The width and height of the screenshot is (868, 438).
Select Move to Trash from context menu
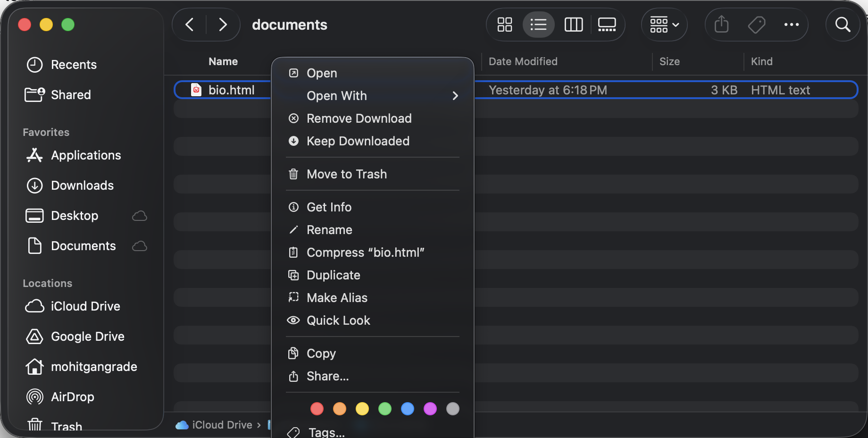tap(347, 174)
